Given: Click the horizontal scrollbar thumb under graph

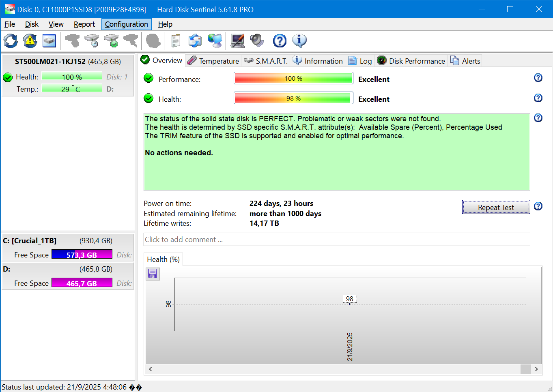Looking at the screenshot, I should [526, 369].
